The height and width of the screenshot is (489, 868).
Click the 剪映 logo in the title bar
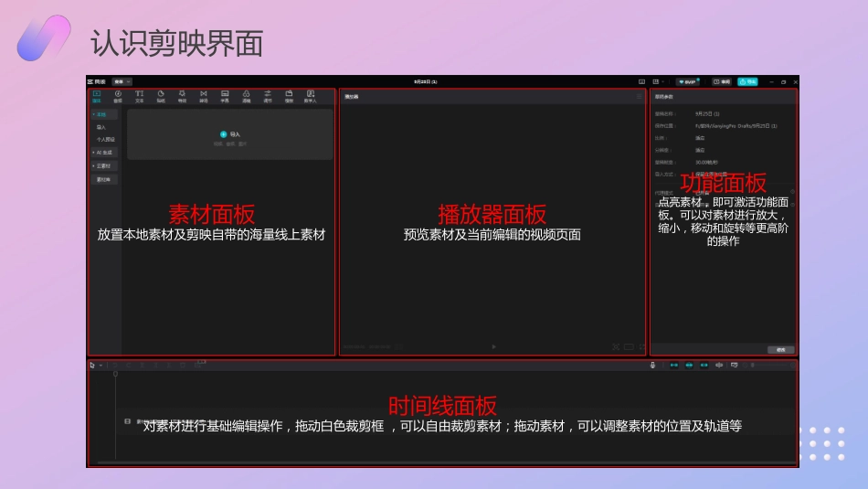point(97,81)
